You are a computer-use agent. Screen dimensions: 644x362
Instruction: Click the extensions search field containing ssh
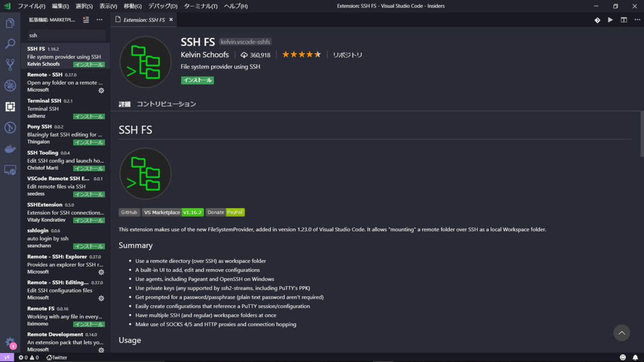65,35
